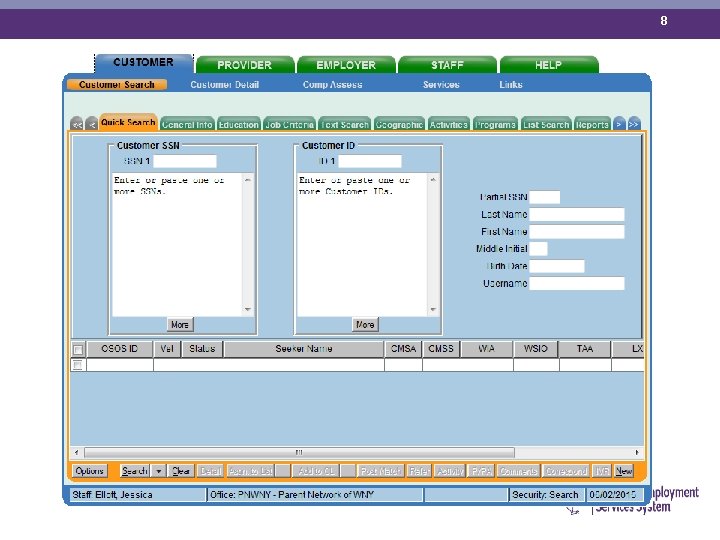This screenshot has height=540, width=720.
Task: Click More under Customer ID box
Action: (365, 325)
